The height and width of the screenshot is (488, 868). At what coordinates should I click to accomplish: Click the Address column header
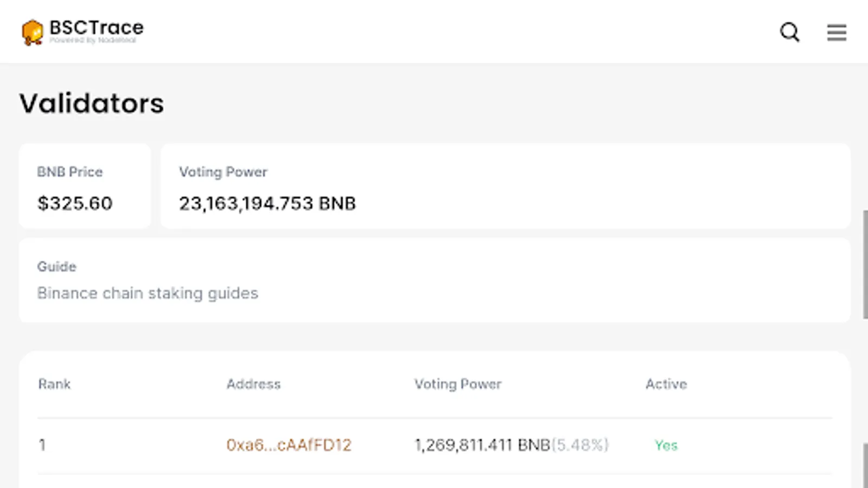[253, 384]
